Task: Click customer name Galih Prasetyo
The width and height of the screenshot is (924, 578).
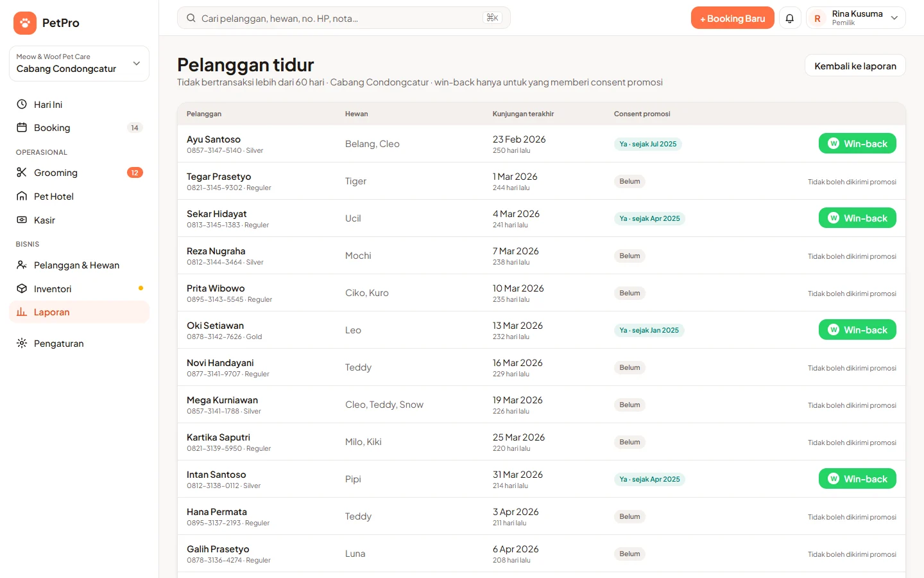Action: click(218, 549)
